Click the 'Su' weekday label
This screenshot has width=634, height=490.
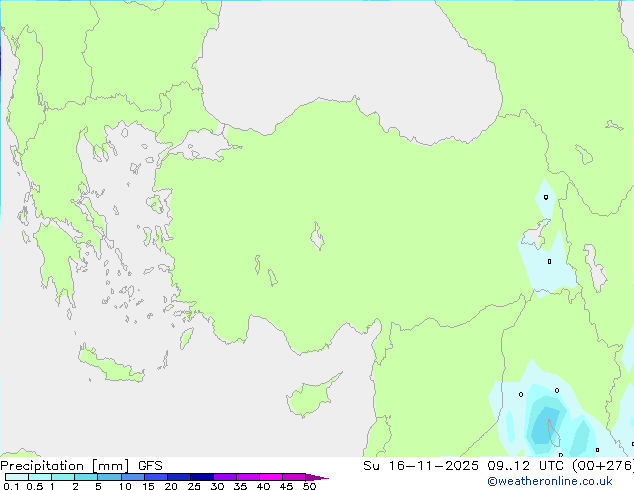point(371,466)
